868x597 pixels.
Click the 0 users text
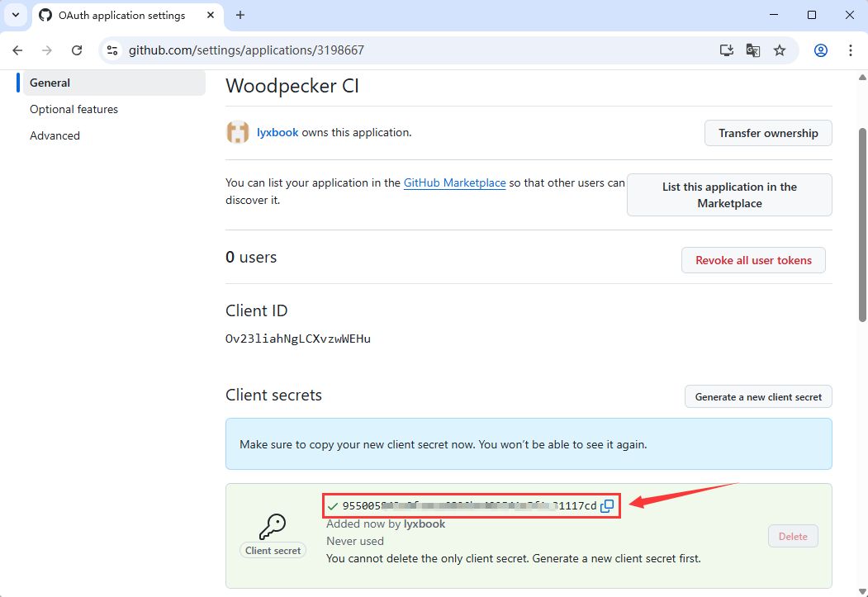251,258
